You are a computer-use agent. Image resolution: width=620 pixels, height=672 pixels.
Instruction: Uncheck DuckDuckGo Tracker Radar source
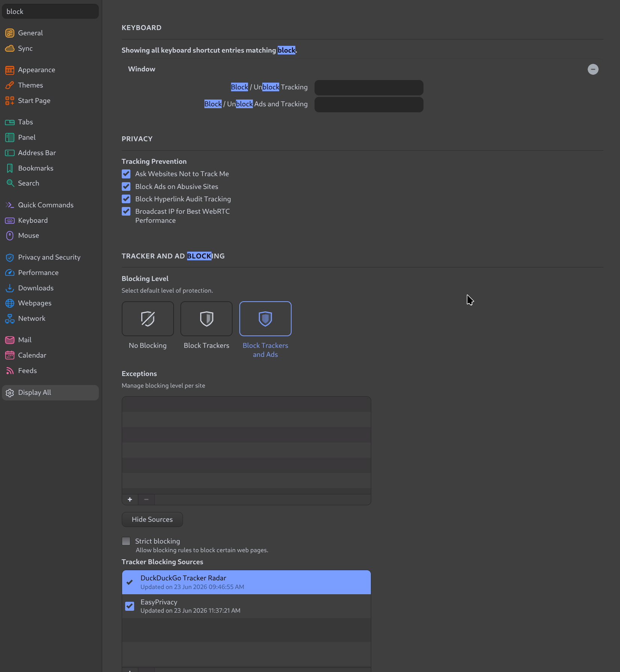[x=130, y=582]
